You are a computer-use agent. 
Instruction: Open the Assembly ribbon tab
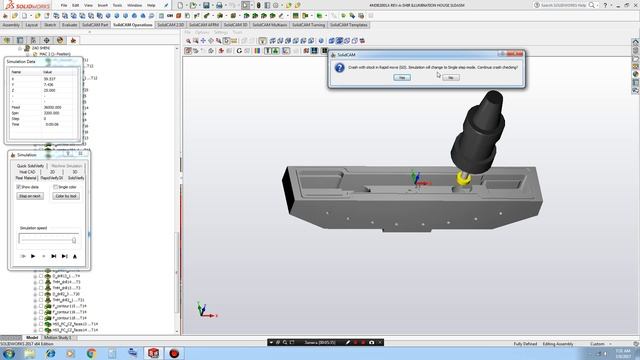(11, 25)
